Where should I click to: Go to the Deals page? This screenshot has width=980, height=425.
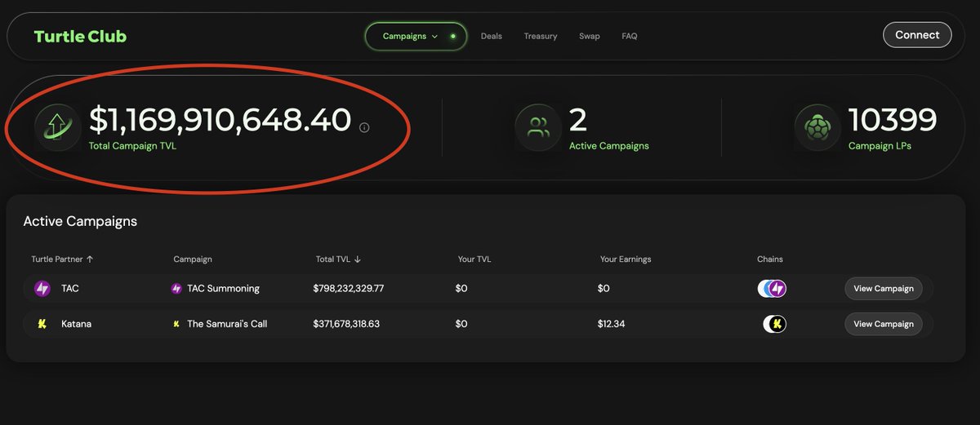pyautogui.click(x=492, y=36)
